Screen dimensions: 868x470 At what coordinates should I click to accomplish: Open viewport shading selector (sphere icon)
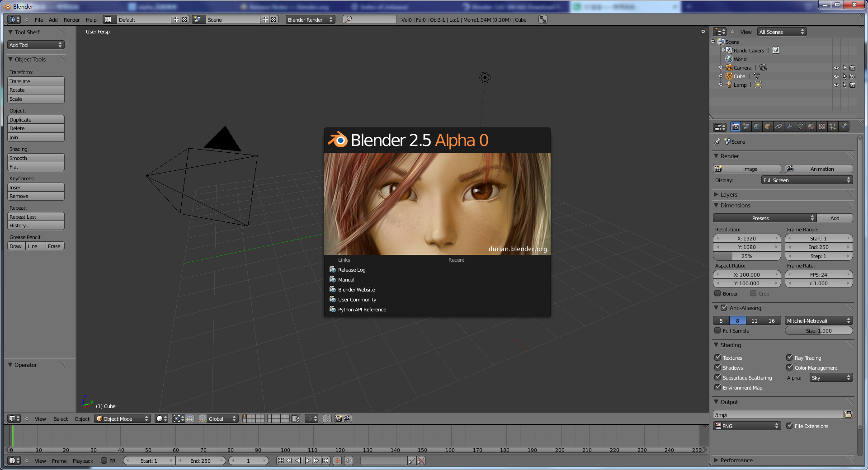(x=161, y=418)
